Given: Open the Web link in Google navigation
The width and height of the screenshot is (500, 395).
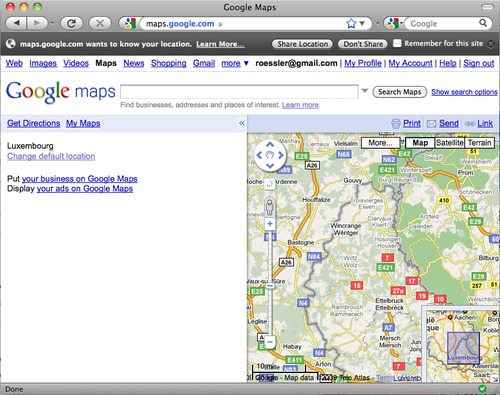Looking at the screenshot, I should [14, 63].
